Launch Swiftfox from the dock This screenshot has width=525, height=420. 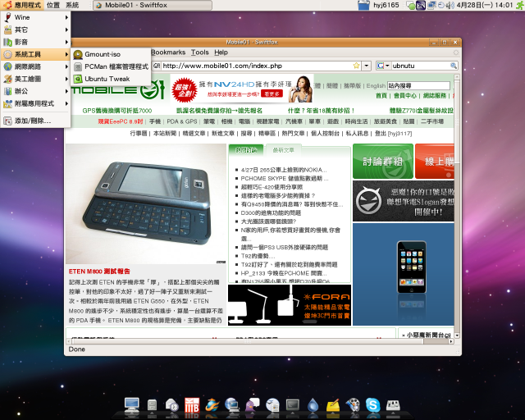coord(212,405)
